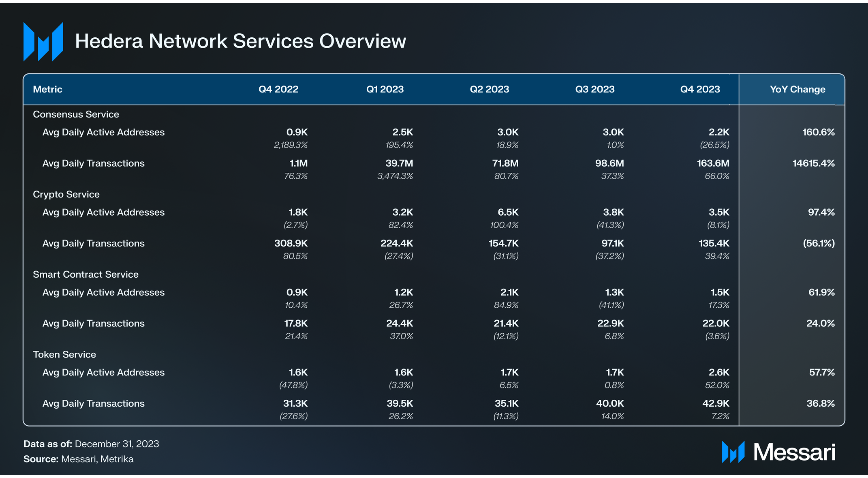Click the Q1 2023 column header
This screenshot has width=868, height=478.
(385, 90)
